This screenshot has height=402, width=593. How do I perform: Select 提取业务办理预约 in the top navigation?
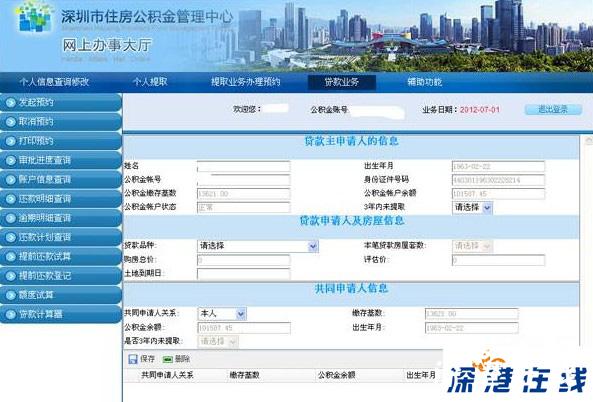click(x=245, y=82)
